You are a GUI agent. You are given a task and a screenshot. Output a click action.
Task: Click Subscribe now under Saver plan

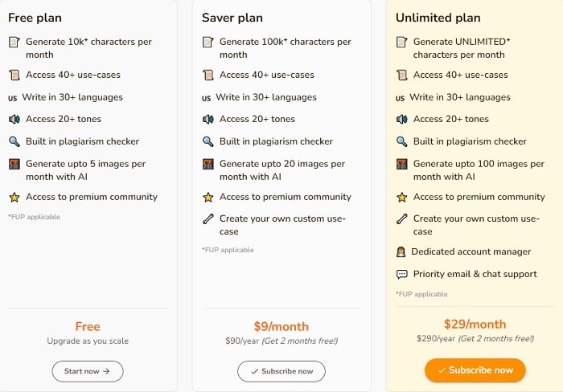[281, 371]
